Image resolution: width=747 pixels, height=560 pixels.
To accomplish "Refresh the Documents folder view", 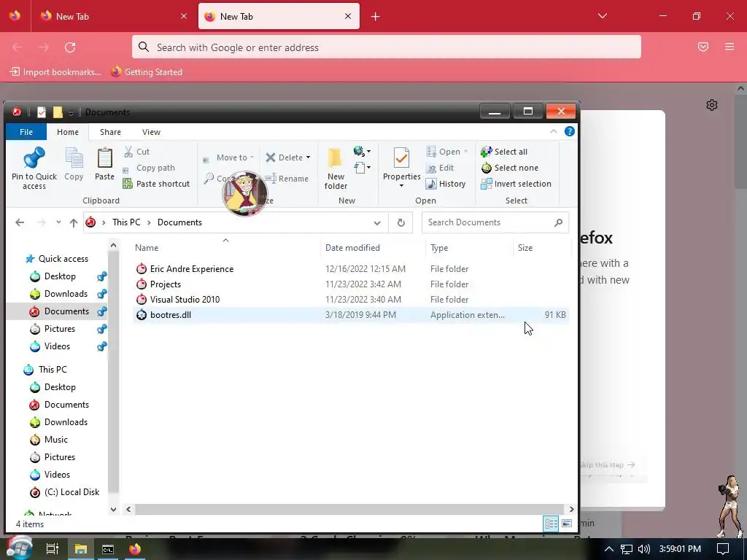I will (x=400, y=223).
